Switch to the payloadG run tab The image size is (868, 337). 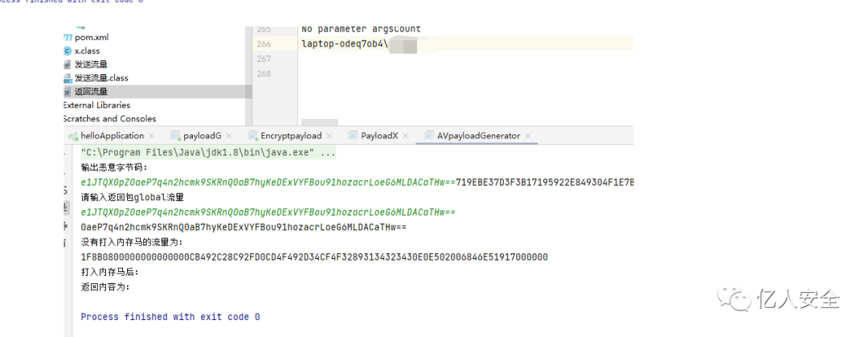[x=202, y=136]
